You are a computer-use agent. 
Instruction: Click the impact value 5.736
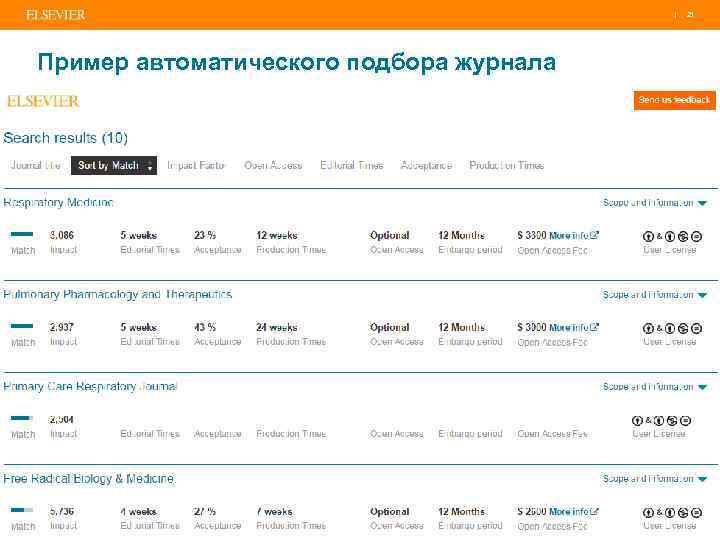[62, 512]
